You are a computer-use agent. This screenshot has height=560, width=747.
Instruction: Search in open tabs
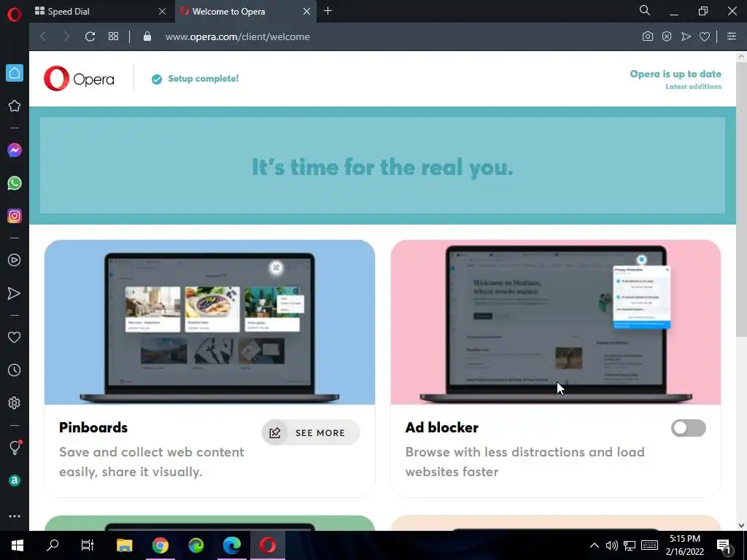(645, 10)
